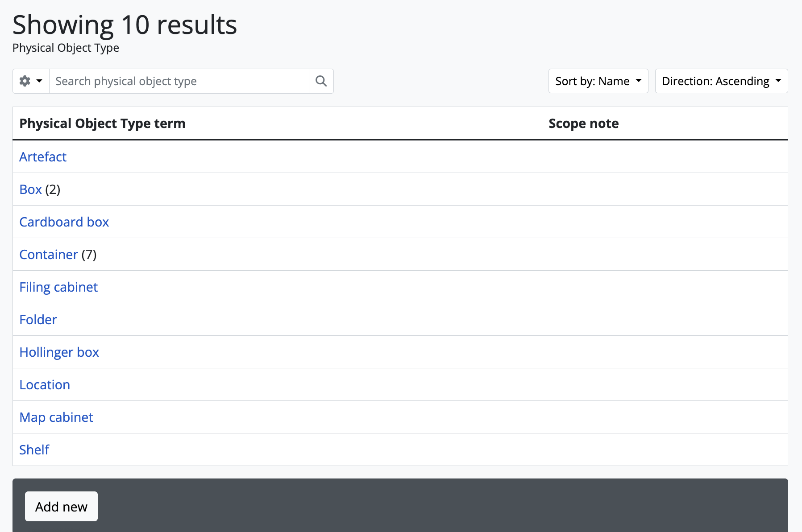Expand the Sort by: Name dropdown
The height and width of the screenshot is (532, 802).
tap(598, 81)
